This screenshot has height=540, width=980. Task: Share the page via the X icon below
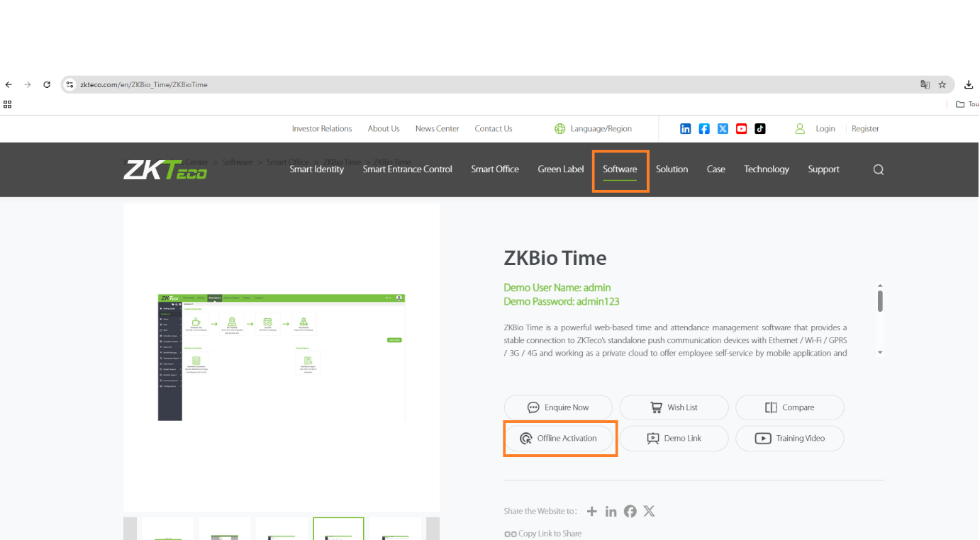click(x=649, y=511)
